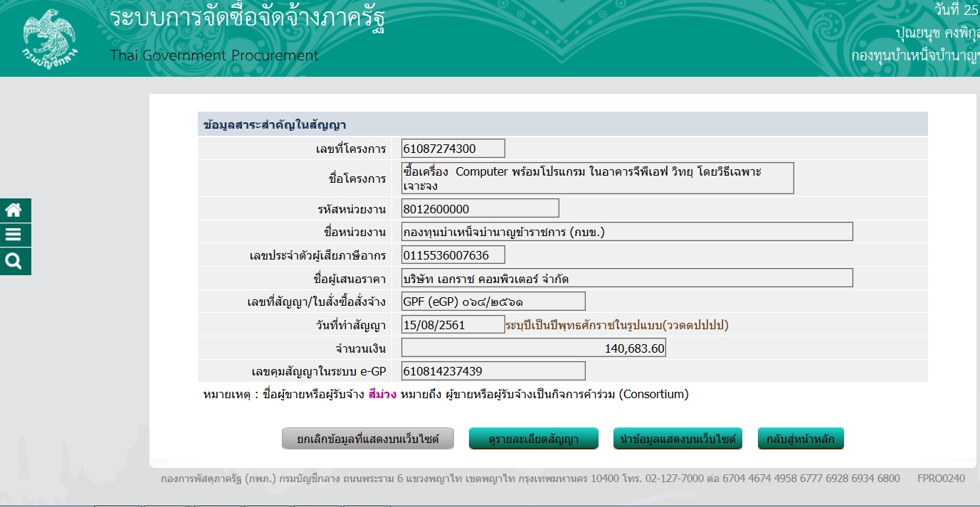The image size is (980, 507).
Task: Click the เลขที่โครงการ field showing 61087274300
Action: [453, 149]
